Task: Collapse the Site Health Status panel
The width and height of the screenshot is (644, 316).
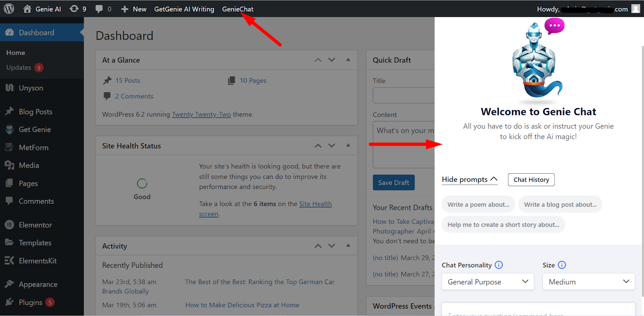Action: click(348, 145)
